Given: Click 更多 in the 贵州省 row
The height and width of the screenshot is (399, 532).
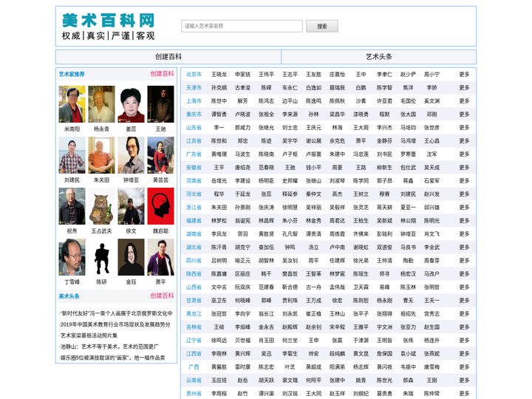Looking at the screenshot, I should [464, 394].
